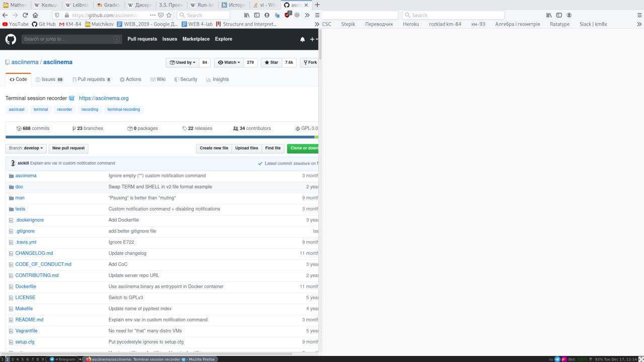Open Library icon in the GitHub window
Image resolution: width=644 pixels, height=362 pixels.
(x=247, y=15)
